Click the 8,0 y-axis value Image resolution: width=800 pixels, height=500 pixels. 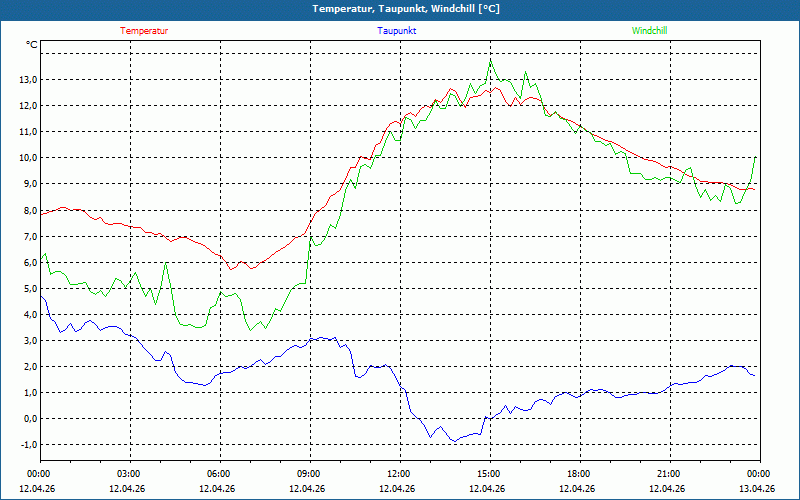(30, 210)
